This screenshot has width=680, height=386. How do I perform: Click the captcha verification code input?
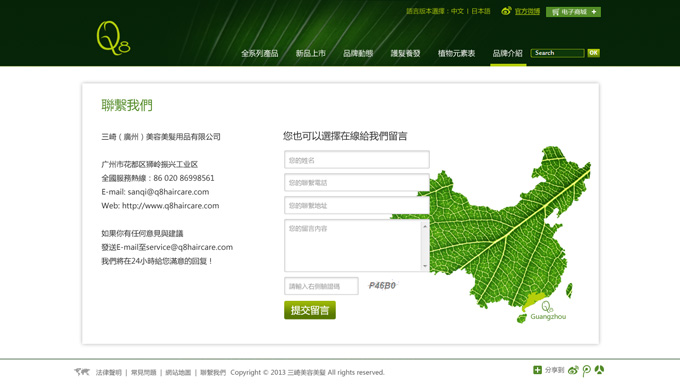tap(321, 286)
